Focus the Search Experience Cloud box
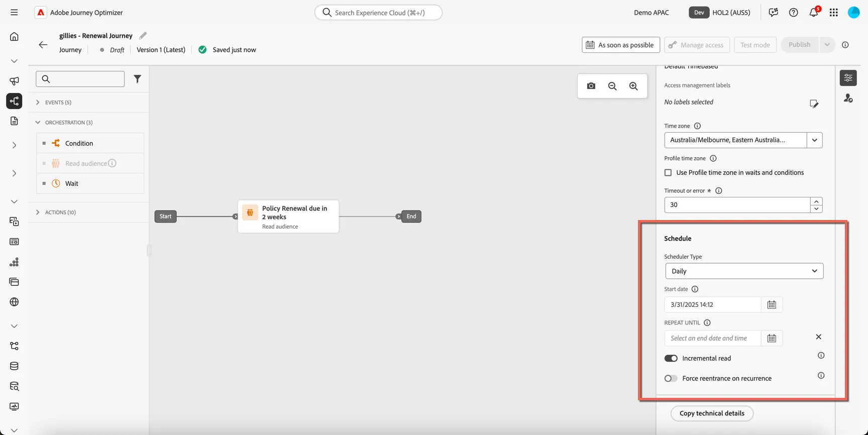 378,13
